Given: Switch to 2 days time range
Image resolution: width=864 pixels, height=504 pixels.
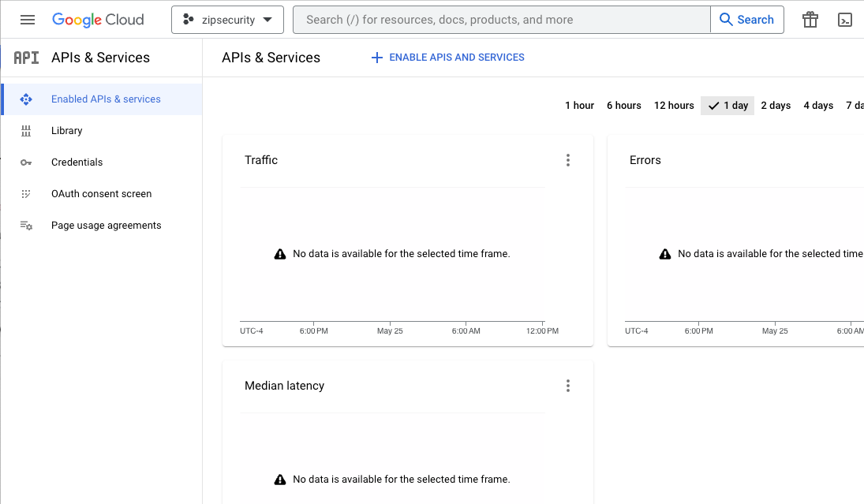Looking at the screenshot, I should click(776, 106).
